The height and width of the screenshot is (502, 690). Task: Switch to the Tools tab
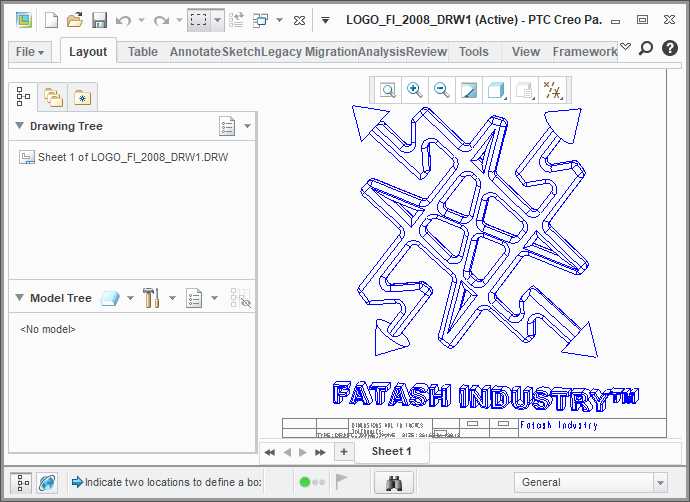474,52
